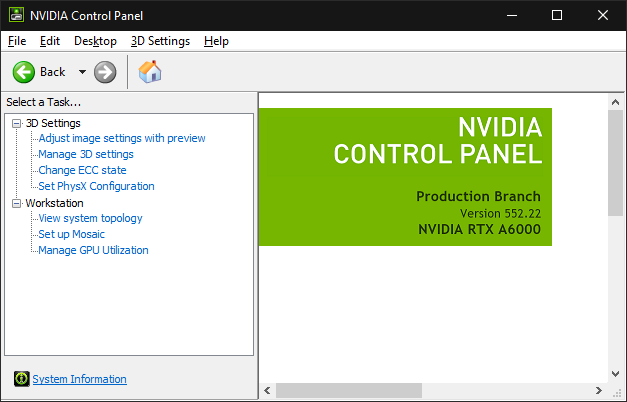The image size is (627, 402).
Task: Open the File menu
Action: point(16,41)
